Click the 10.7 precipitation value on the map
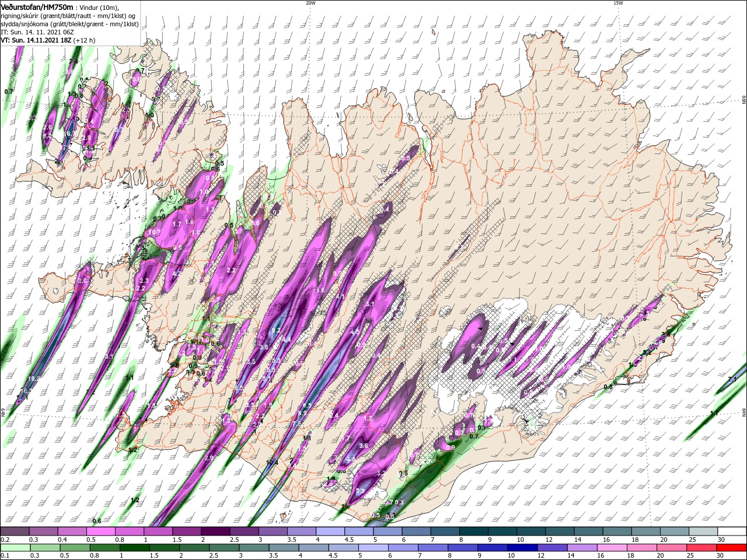Screen dimensions: 747x560 155,232
